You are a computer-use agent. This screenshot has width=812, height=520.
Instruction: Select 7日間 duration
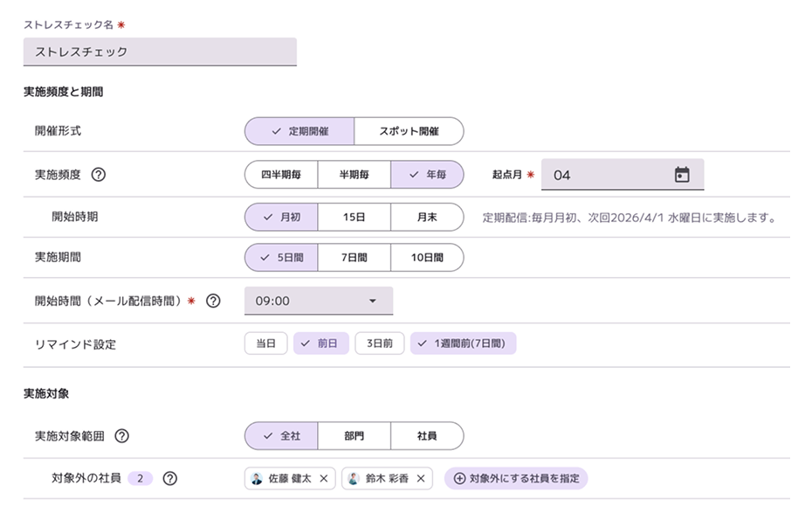(x=354, y=258)
